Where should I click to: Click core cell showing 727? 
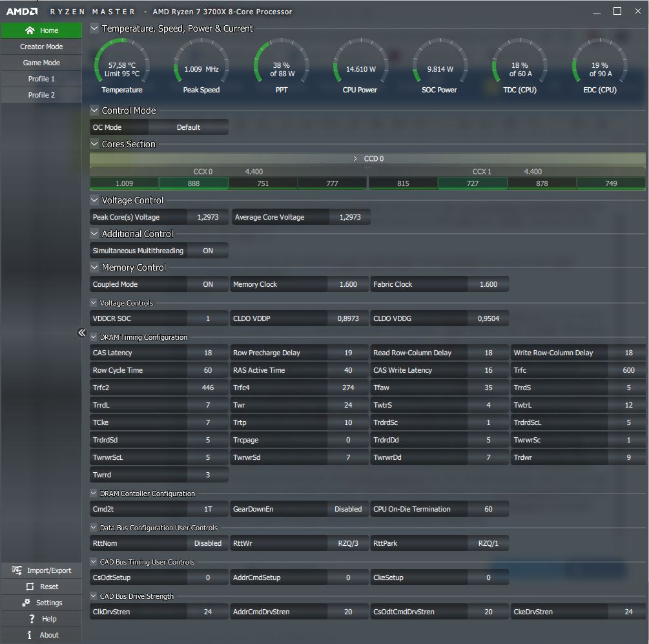coord(473,183)
